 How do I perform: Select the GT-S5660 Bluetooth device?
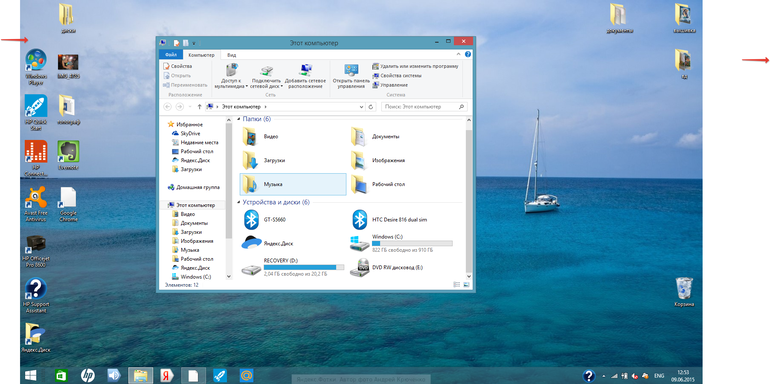tap(265, 219)
